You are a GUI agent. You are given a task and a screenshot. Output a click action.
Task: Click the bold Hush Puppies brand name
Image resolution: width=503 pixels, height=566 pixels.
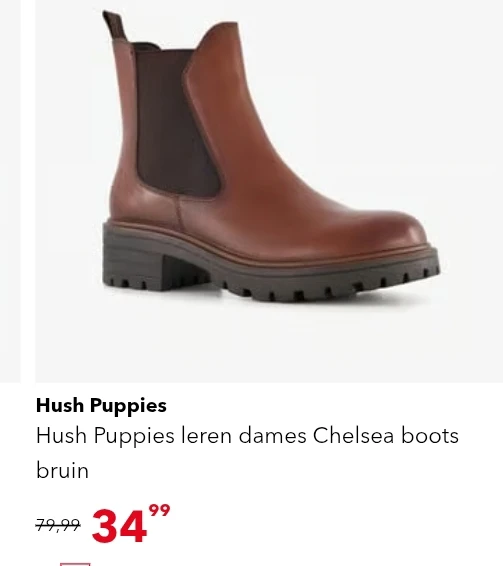point(101,405)
